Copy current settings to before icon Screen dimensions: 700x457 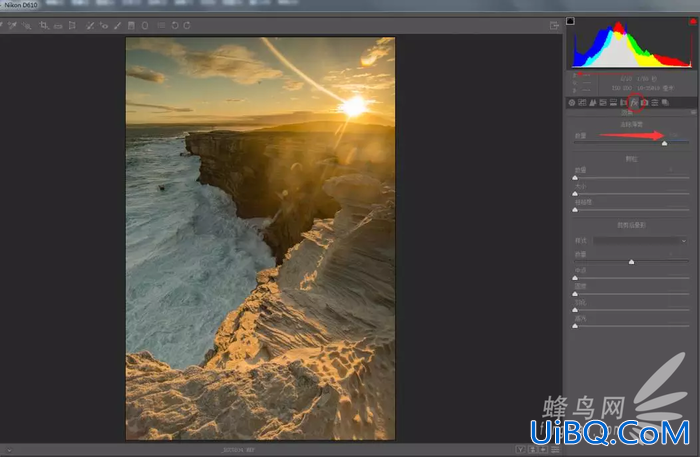[543, 449]
